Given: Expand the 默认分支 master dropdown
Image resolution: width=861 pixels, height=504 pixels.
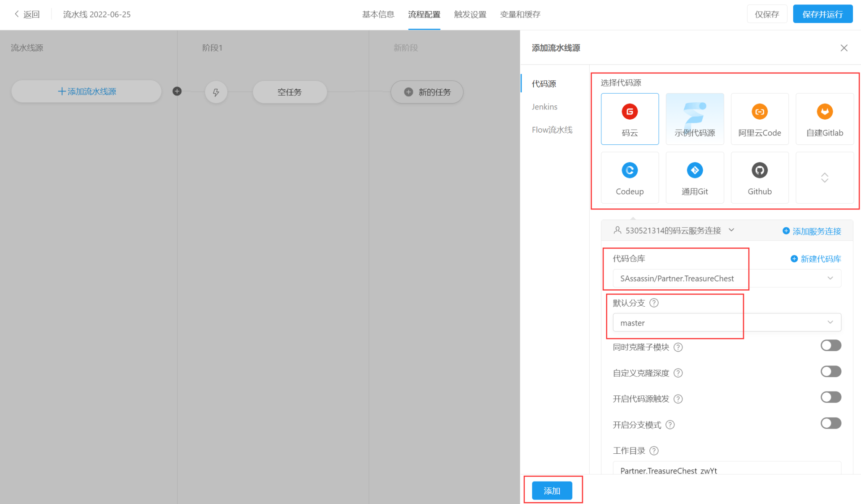Looking at the screenshot, I should (x=726, y=323).
